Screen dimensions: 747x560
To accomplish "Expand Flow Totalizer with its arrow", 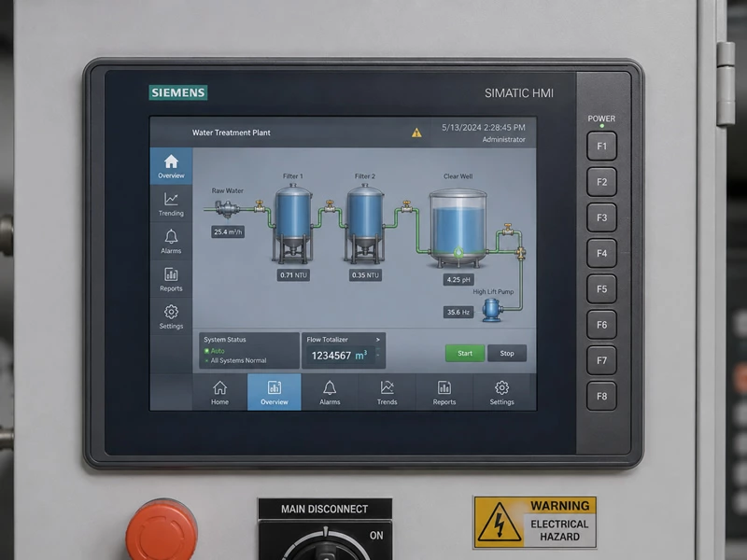I will pyautogui.click(x=378, y=340).
